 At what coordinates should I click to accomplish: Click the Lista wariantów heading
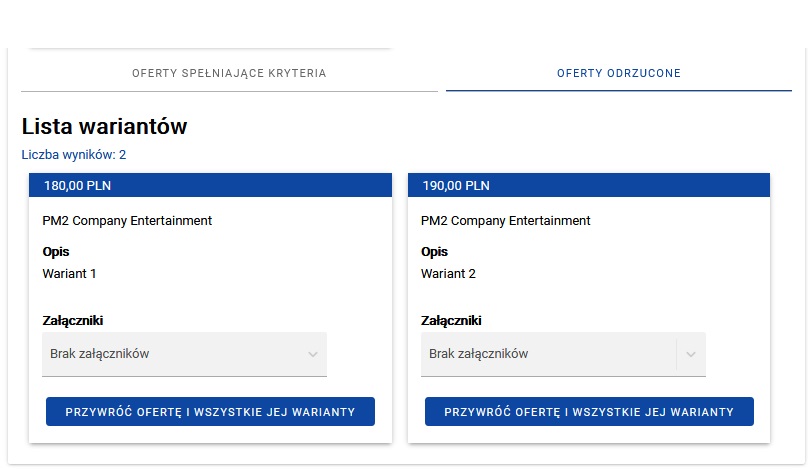pyautogui.click(x=104, y=127)
